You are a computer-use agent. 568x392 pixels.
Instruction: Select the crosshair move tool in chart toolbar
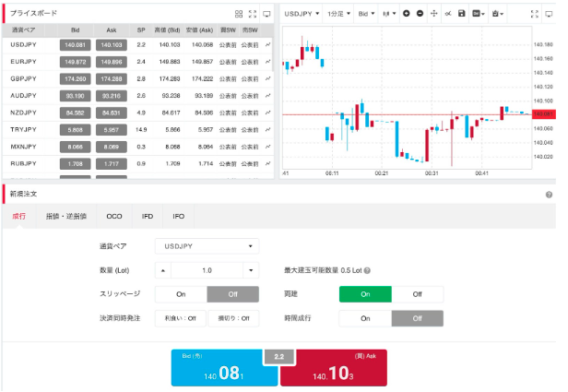click(x=434, y=15)
